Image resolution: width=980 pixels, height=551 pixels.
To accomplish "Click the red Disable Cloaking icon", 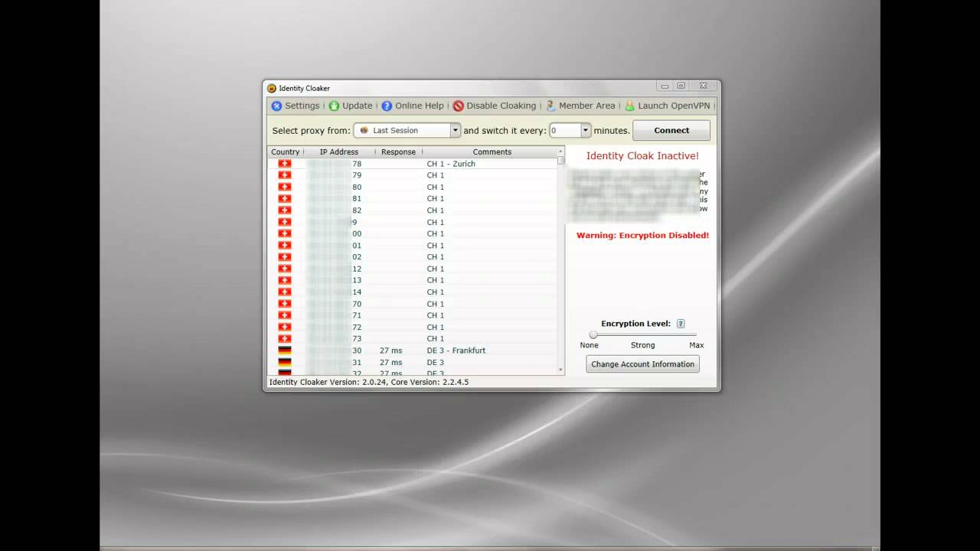I will pos(458,106).
